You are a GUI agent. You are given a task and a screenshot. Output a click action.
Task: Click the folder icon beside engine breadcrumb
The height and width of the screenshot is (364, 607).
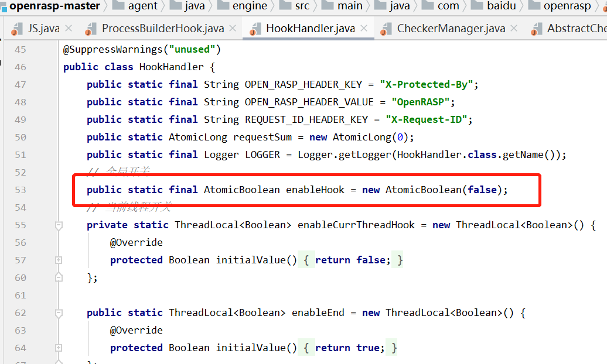click(223, 5)
